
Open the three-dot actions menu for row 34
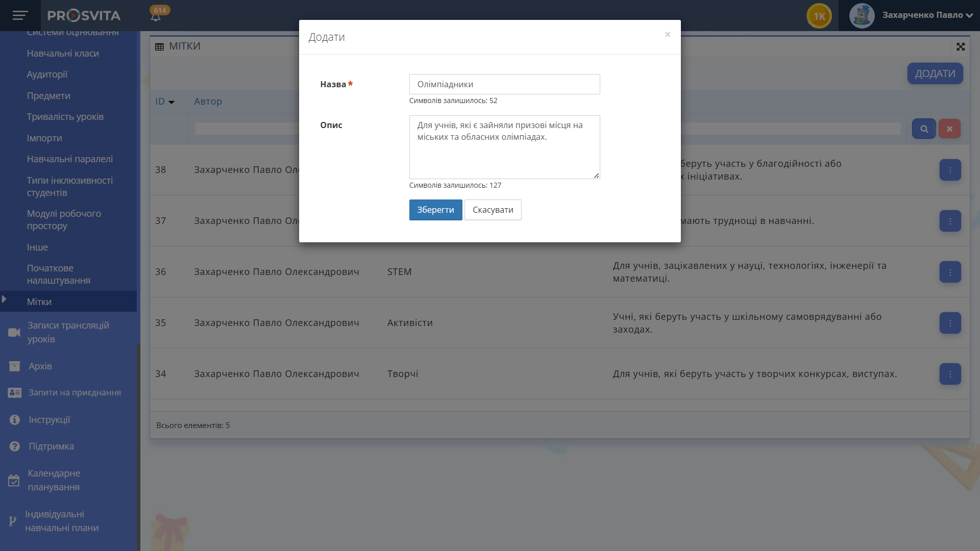click(x=950, y=374)
